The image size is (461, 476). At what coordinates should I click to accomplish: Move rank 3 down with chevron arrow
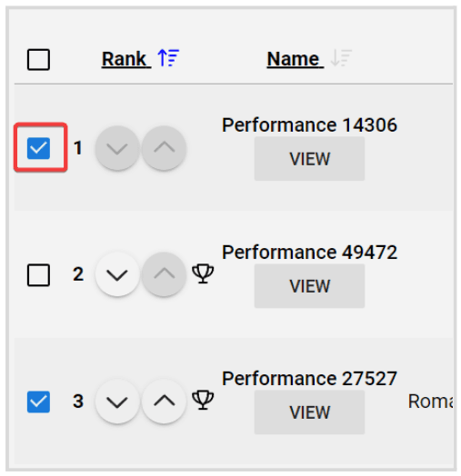117,401
